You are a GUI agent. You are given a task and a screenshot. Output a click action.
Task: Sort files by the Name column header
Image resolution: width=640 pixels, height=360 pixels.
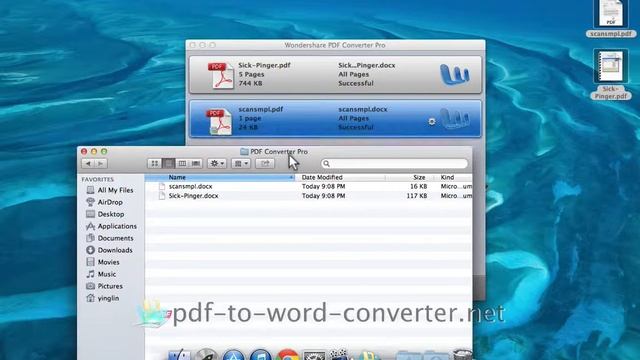[220, 178]
